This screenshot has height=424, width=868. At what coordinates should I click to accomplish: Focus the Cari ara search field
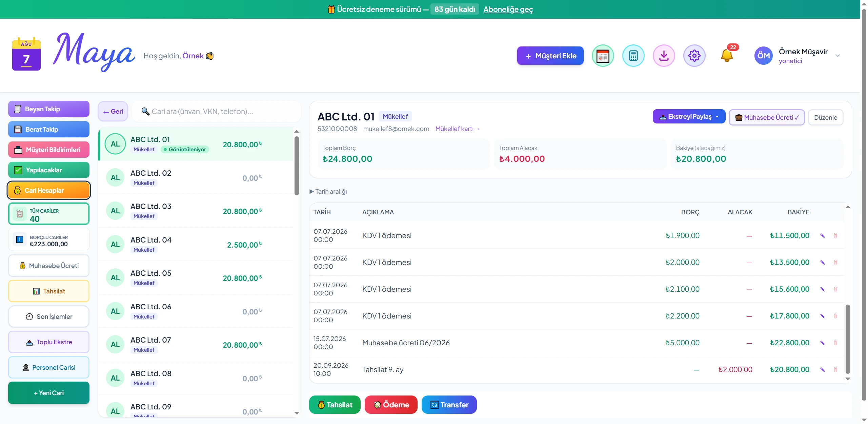click(x=217, y=111)
